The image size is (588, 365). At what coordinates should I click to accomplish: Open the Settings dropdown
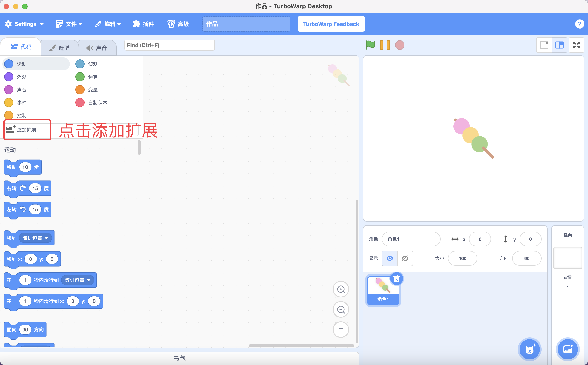[x=24, y=24]
